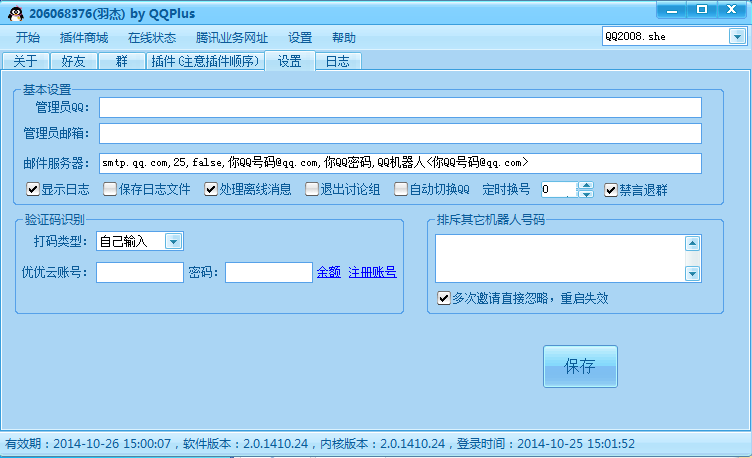Click the 有效期 2014-10-26 status text
752x458 pixels.
(x=88, y=444)
